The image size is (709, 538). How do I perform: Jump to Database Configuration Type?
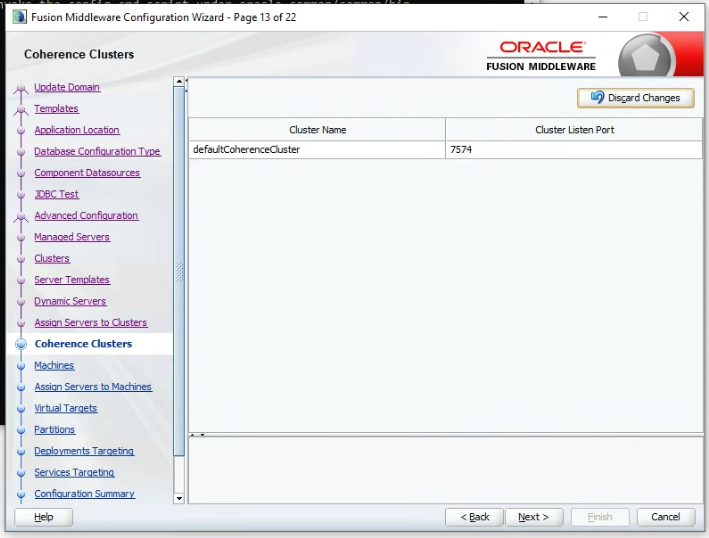coord(97,151)
